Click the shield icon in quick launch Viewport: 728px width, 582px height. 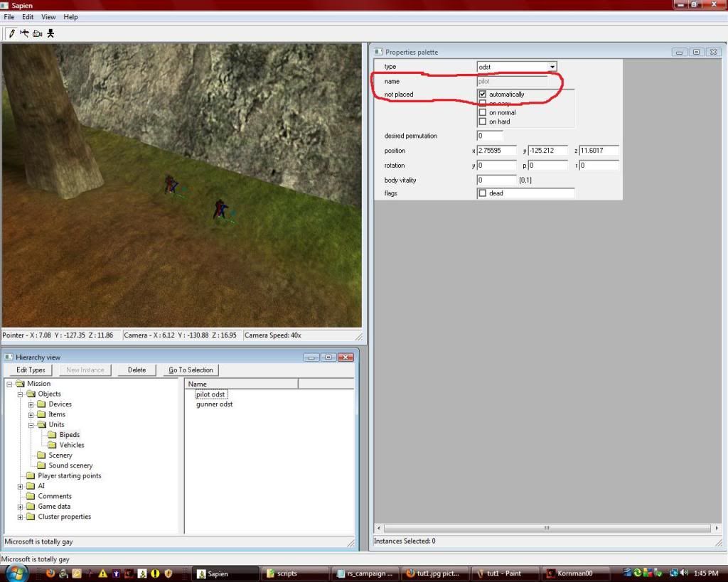pos(168,573)
